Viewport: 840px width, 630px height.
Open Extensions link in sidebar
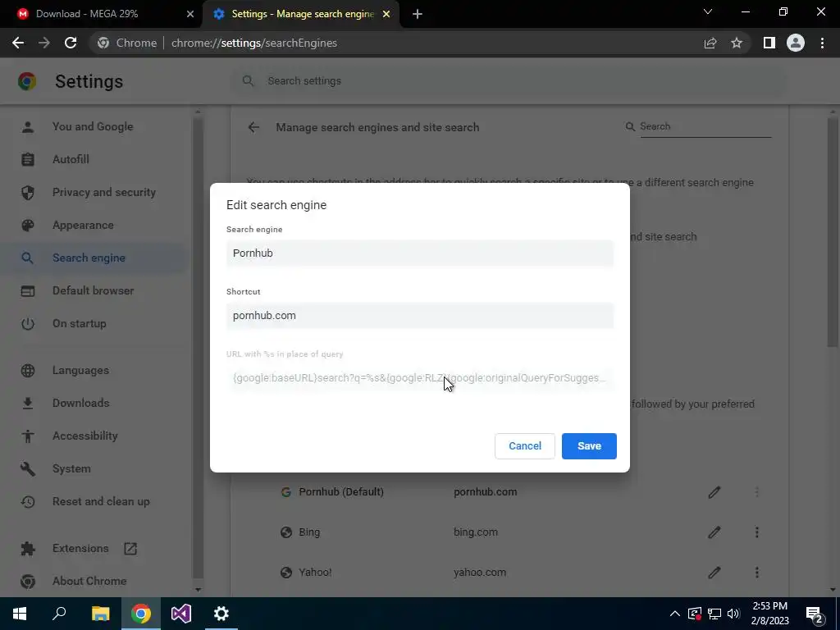(x=80, y=548)
